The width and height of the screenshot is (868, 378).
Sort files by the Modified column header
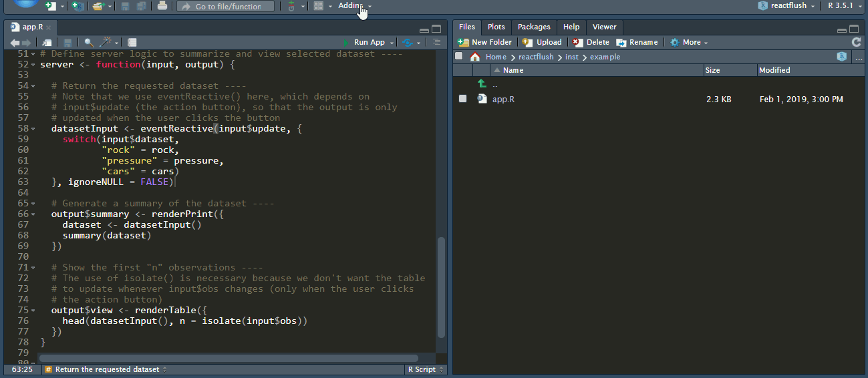coord(811,70)
